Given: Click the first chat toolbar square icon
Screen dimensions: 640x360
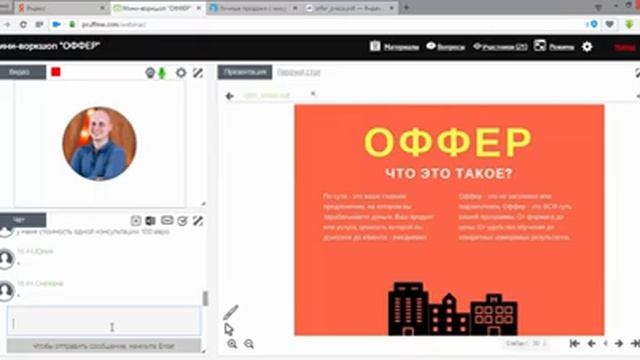Looking at the screenshot, I should pyautogui.click(x=136, y=220).
